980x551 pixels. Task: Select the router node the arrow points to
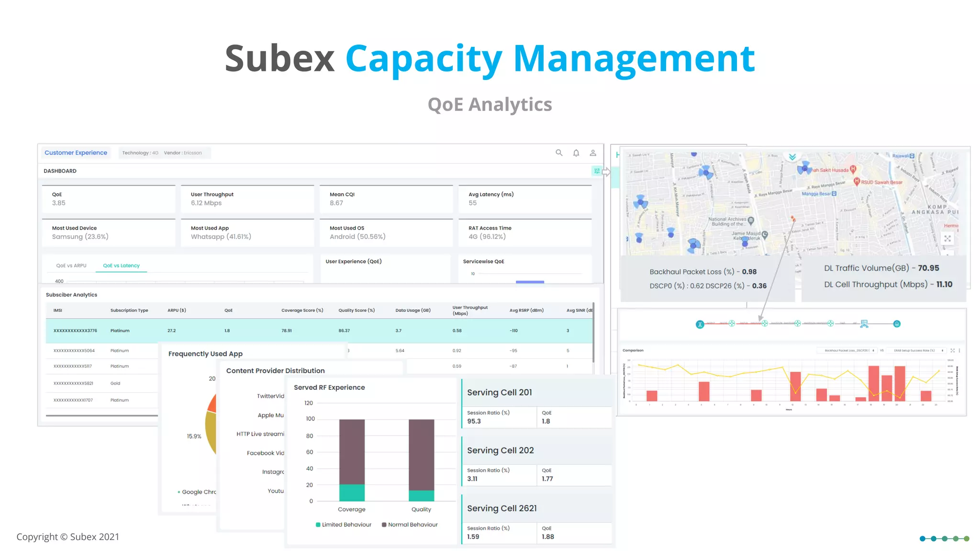click(x=765, y=324)
